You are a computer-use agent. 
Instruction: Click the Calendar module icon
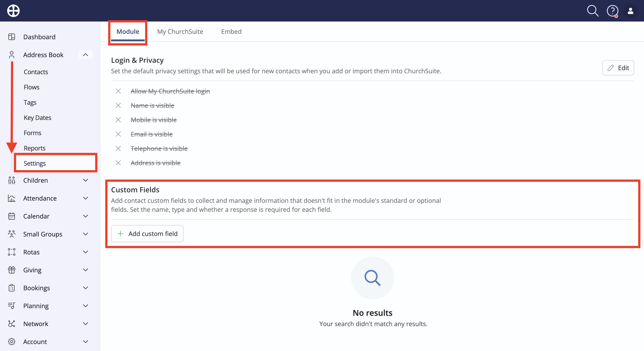click(x=11, y=216)
